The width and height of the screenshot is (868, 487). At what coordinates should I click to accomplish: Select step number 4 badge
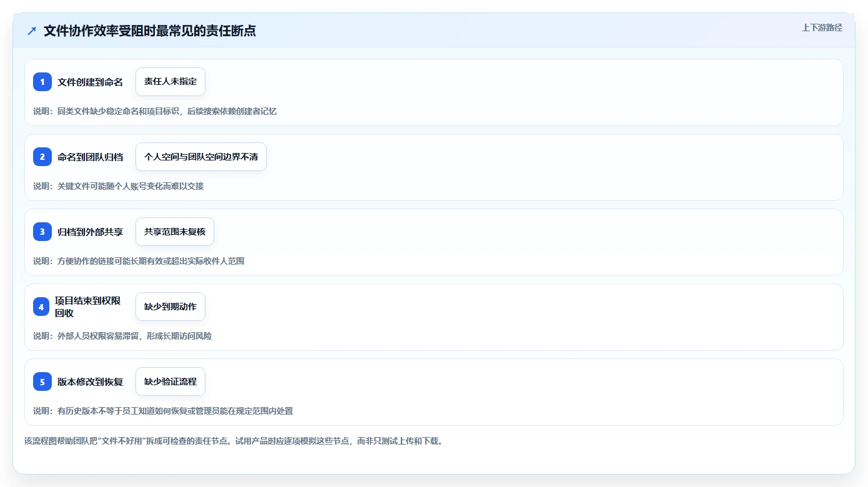pos(41,307)
